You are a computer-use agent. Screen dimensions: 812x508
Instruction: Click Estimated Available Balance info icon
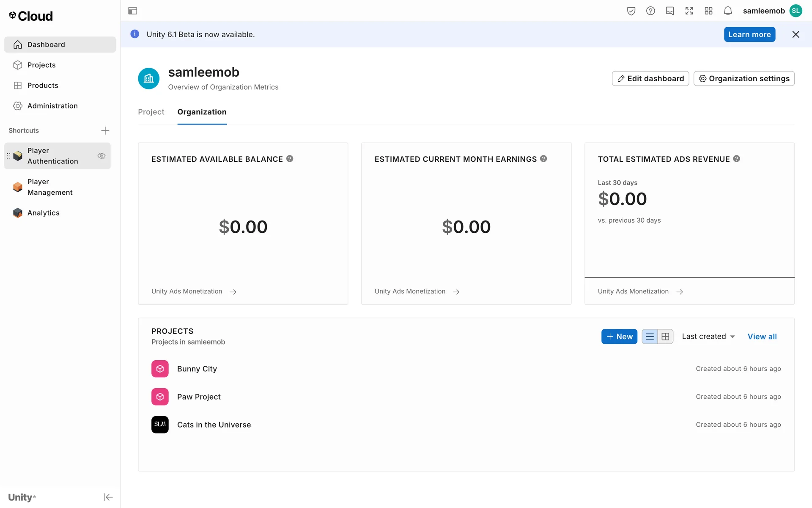(290, 159)
